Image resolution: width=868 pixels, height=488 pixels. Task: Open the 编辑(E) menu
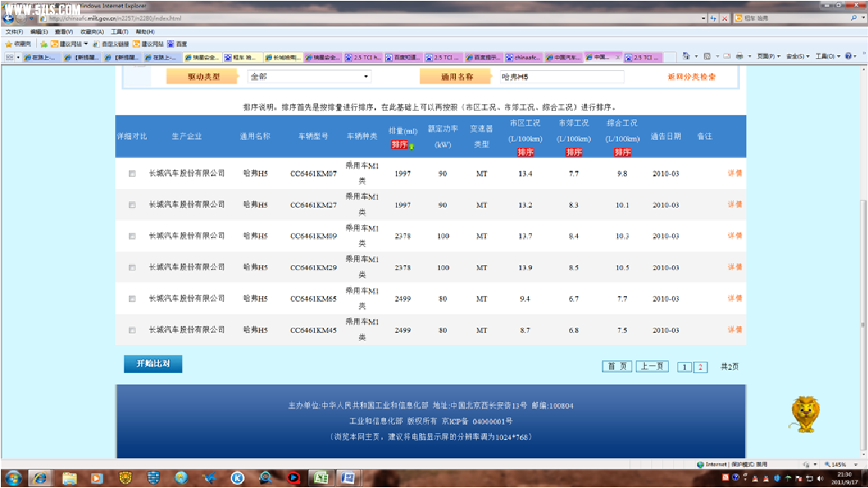[x=38, y=32]
